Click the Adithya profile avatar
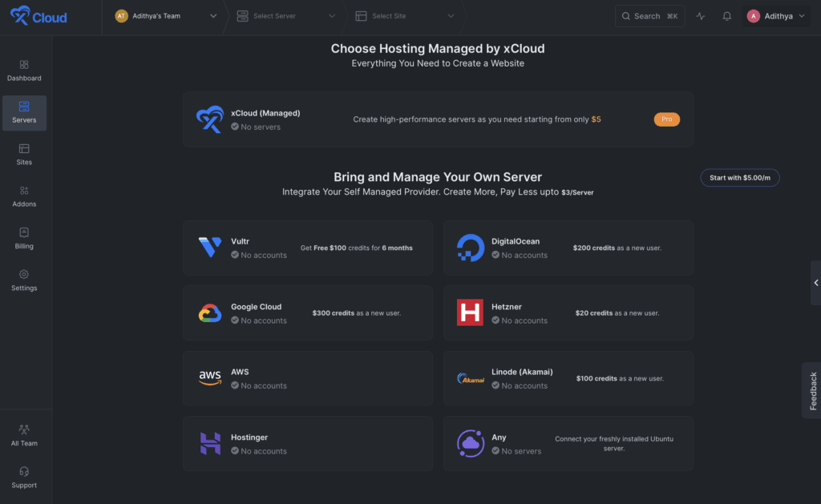Image resolution: width=821 pixels, height=504 pixels. click(753, 16)
